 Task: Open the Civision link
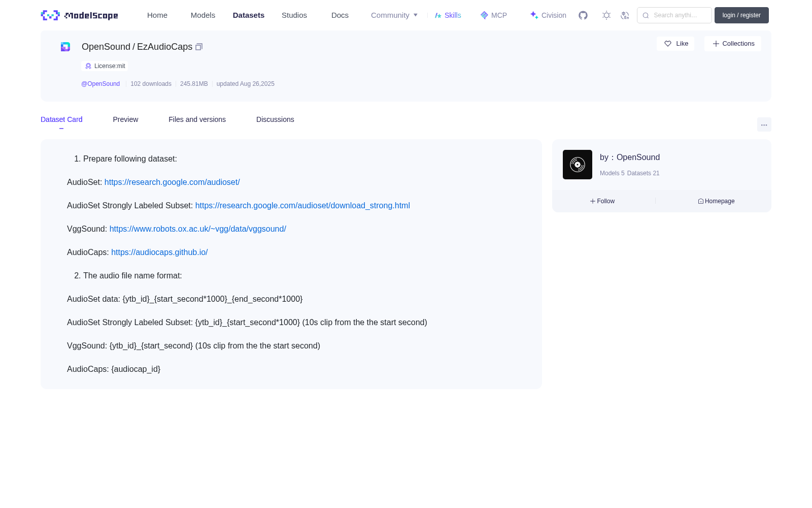click(x=548, y=15)
